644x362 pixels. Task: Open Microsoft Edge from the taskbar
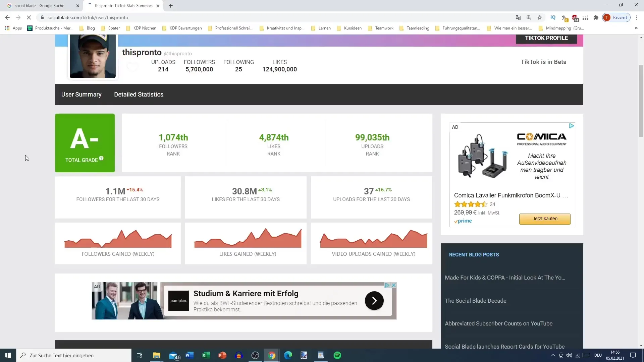click(x=288, y=355)
